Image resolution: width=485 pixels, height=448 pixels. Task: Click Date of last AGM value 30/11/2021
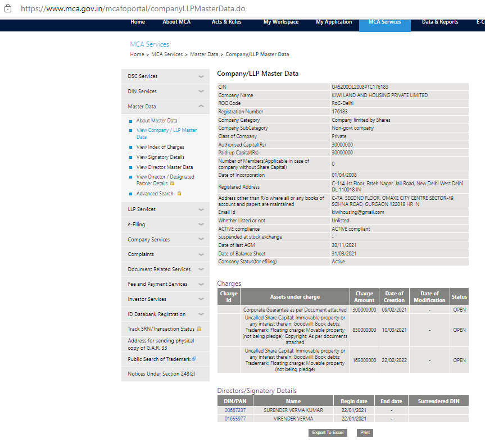pyautogui.click(x=344, y=245)
